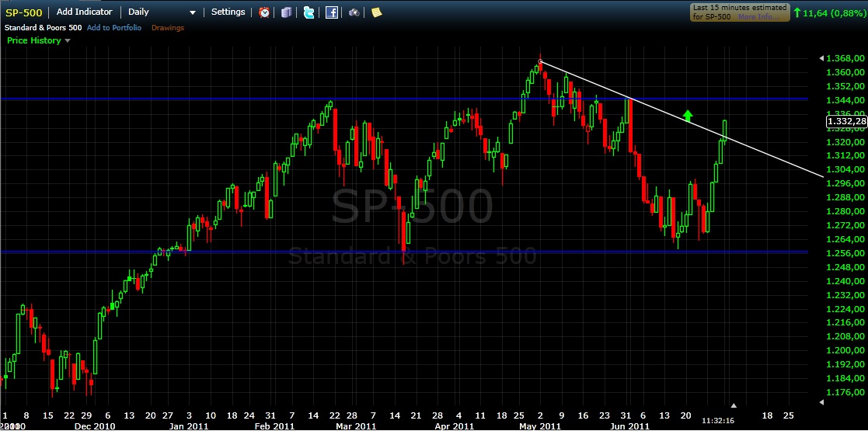Click the 1.176,00 price axis label

(x=845, y=392)
